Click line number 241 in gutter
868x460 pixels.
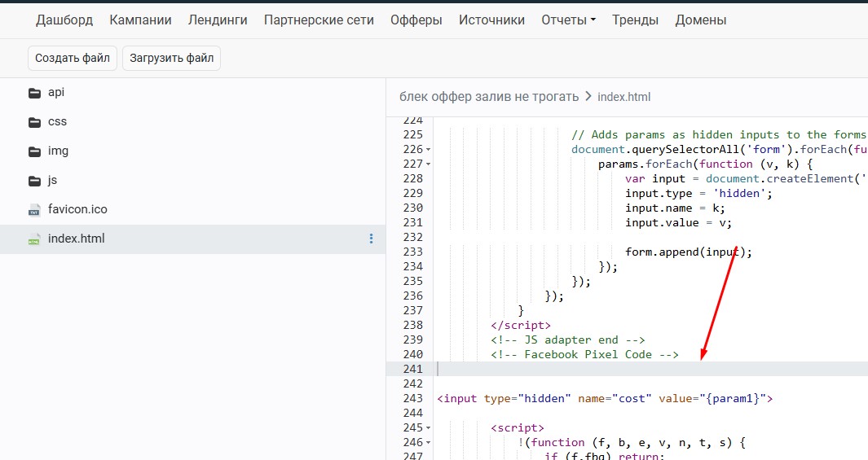413,370
